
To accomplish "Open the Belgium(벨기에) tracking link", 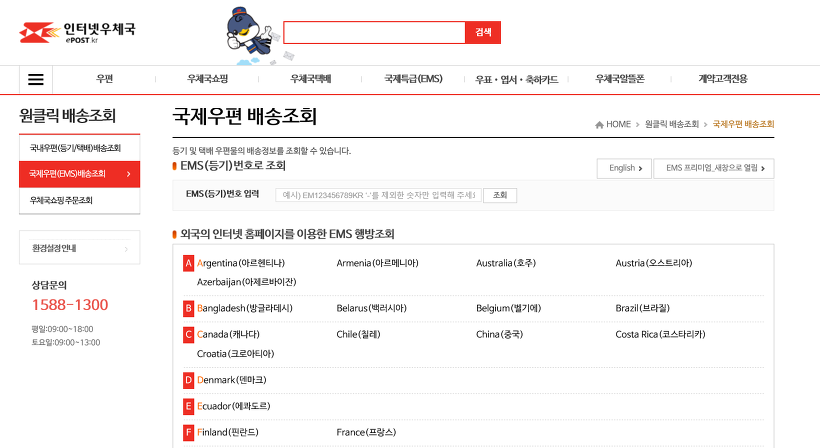I will pos(508,308).
